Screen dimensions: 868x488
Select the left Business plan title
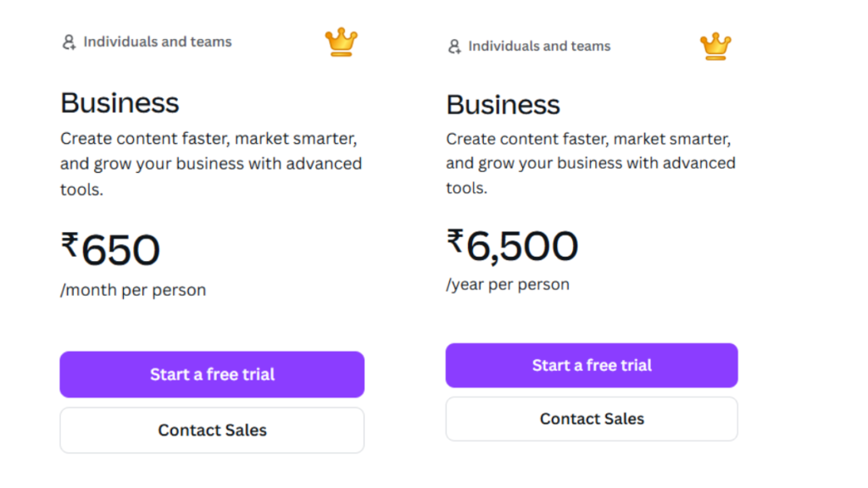(120, 103)
